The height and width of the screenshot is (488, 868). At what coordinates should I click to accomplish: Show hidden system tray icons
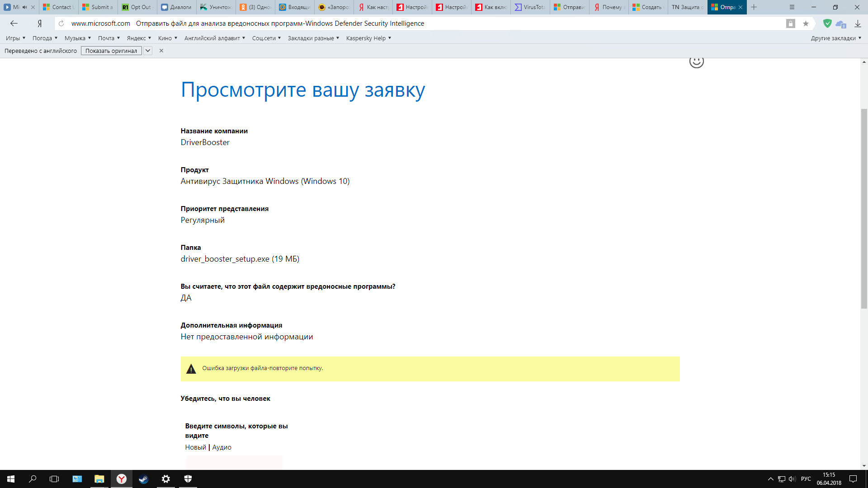[x=771, y=479]
